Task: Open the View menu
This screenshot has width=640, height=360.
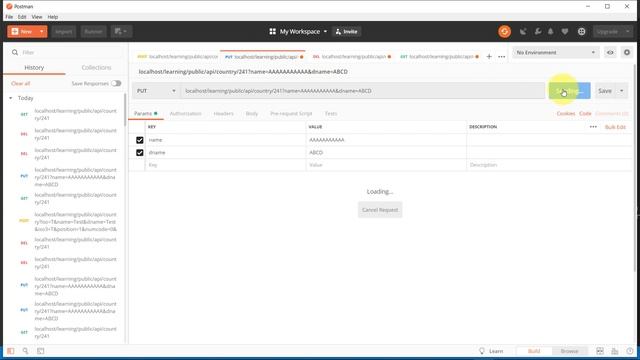Action: point(37,17)
